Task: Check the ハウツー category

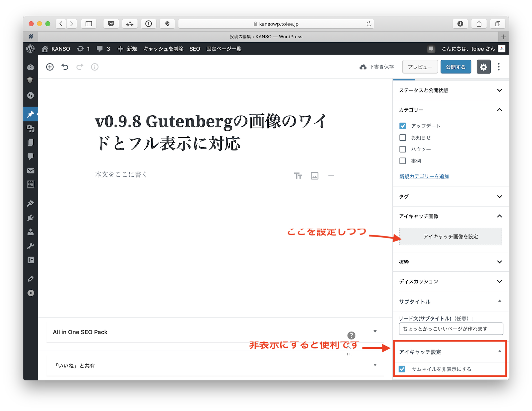Action: [403, 149]
